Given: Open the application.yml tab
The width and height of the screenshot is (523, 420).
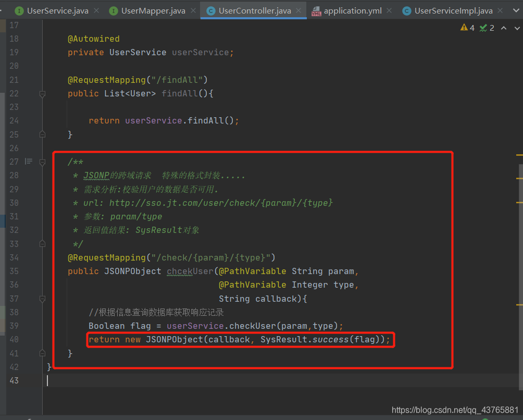Looking at the screenshot, I should coord(353,10).
